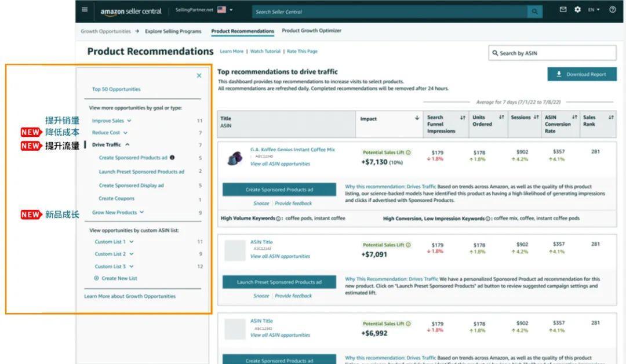This screenshot has width=626, height=364.
Task: Close the opportunities side panel
Action: (199, 75)
